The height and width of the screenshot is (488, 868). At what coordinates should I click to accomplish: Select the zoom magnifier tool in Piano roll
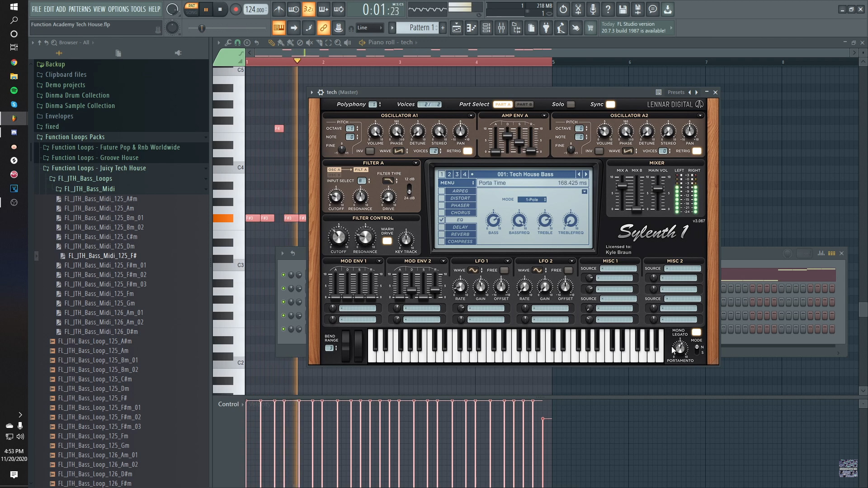point(338,42)
